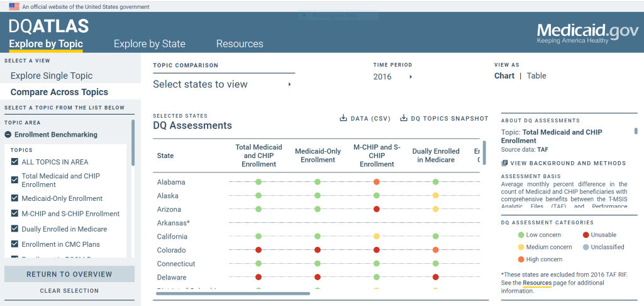This screenshot has width=644, height=306.
Task: Click Connecticut's Medicaid-Only Enrollment green dot
Action: tap(318, 263)
